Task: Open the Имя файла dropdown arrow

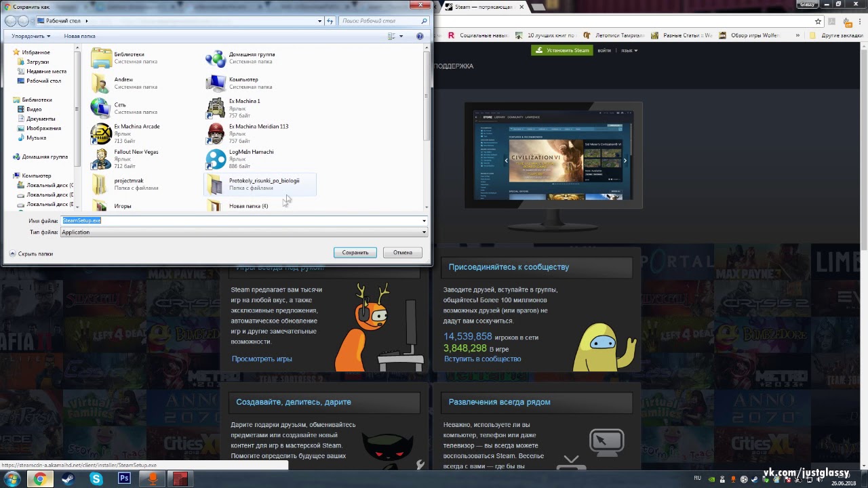Action: [424, 220]
